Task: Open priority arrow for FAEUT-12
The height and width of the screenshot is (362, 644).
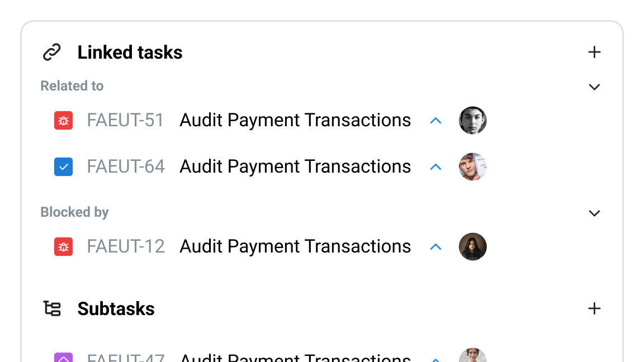Action: [x=436, y=247]
